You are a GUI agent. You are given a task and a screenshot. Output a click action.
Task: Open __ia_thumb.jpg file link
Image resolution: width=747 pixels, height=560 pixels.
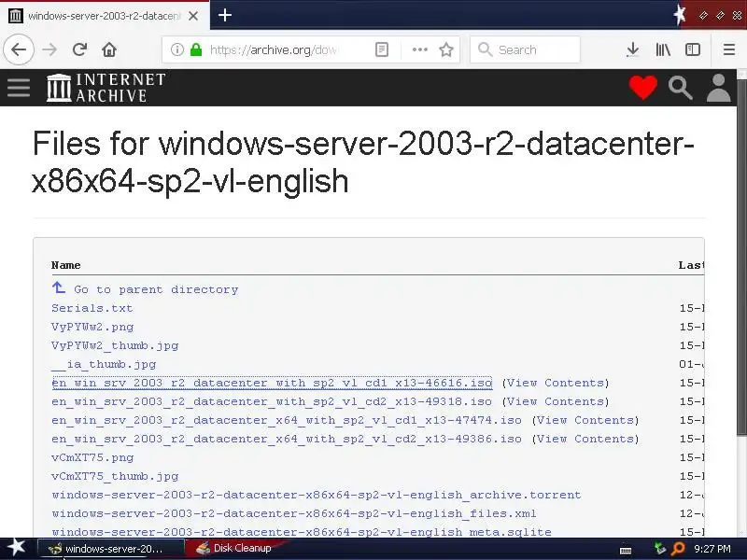(104, 364)
